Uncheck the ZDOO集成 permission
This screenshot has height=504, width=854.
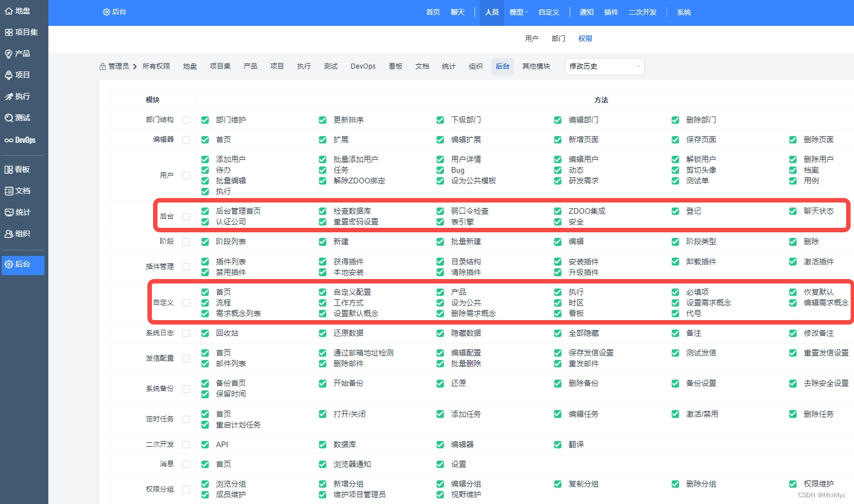click(558, 211)
